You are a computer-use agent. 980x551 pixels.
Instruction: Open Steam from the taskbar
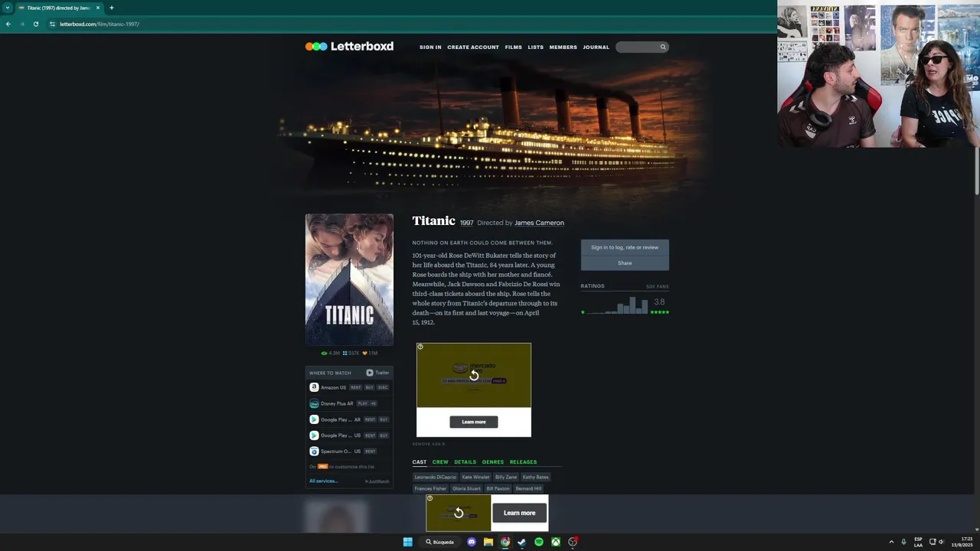click(x=522, y=542)
